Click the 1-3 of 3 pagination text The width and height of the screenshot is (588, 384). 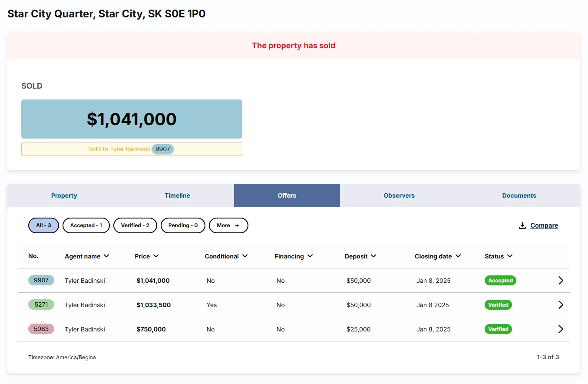pos(548,357)
